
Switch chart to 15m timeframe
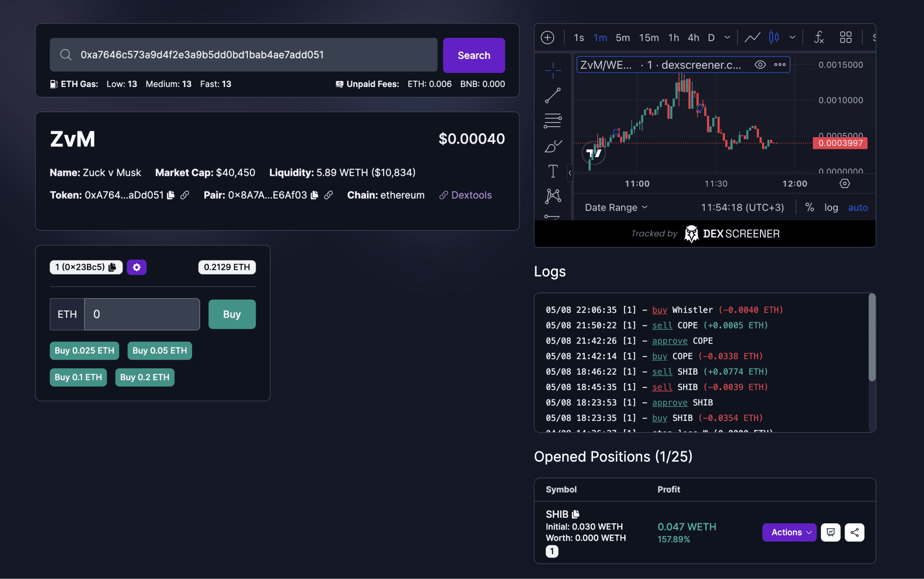click(x=649, y=37)
